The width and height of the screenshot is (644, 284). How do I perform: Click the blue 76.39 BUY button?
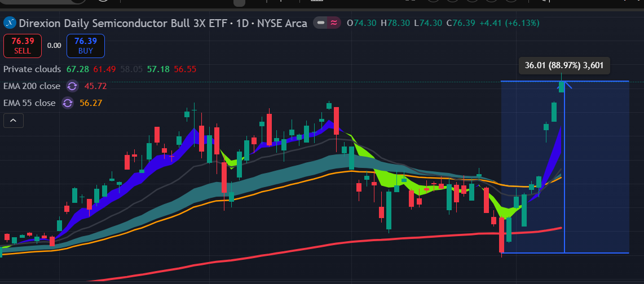coord(85,46)
